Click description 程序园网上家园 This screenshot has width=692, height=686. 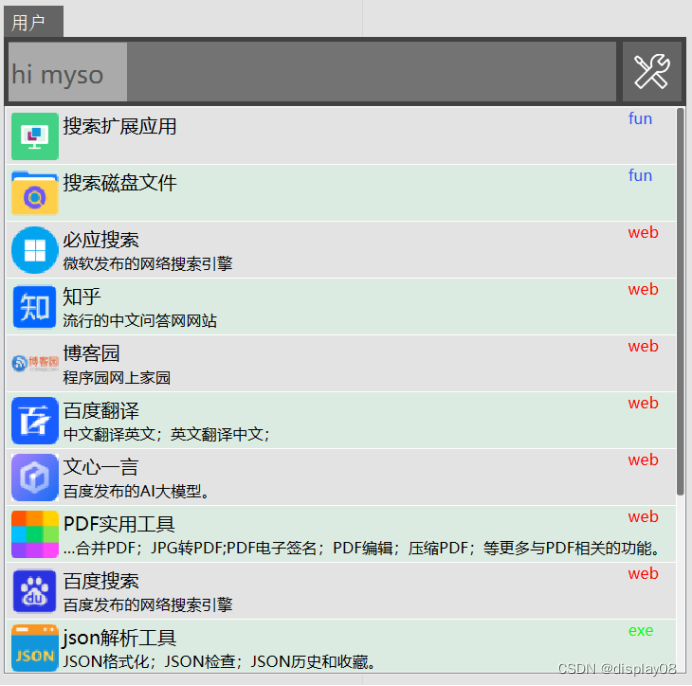[117, 378]
